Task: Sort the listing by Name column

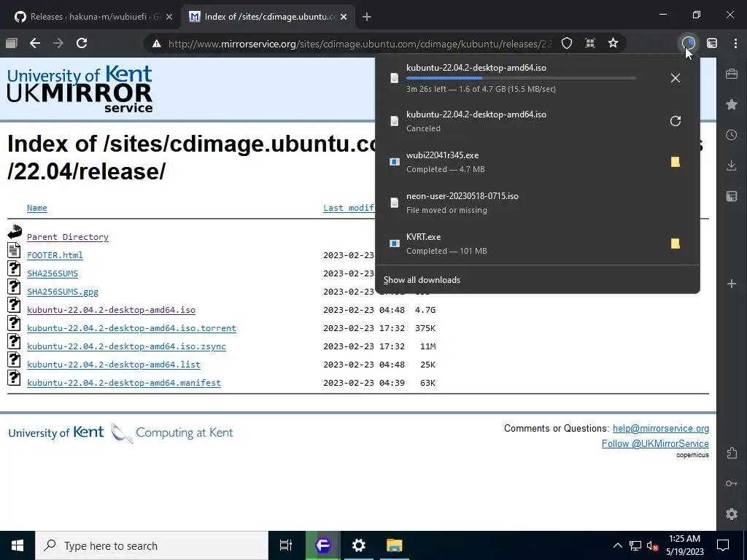Action: tap(37, 208)
